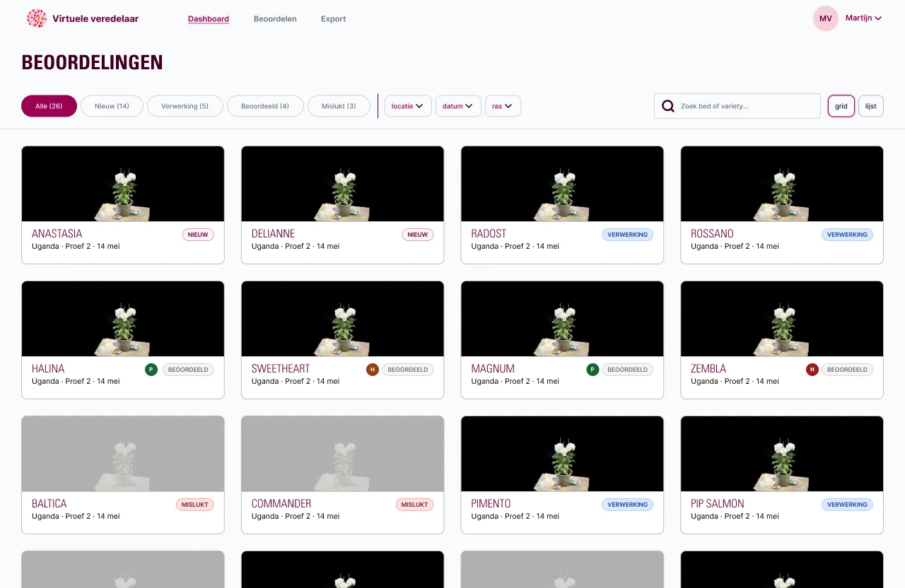905x588 pixels.
Task: Click the Virtuele veredelaar flower logo
Action: 37,18
